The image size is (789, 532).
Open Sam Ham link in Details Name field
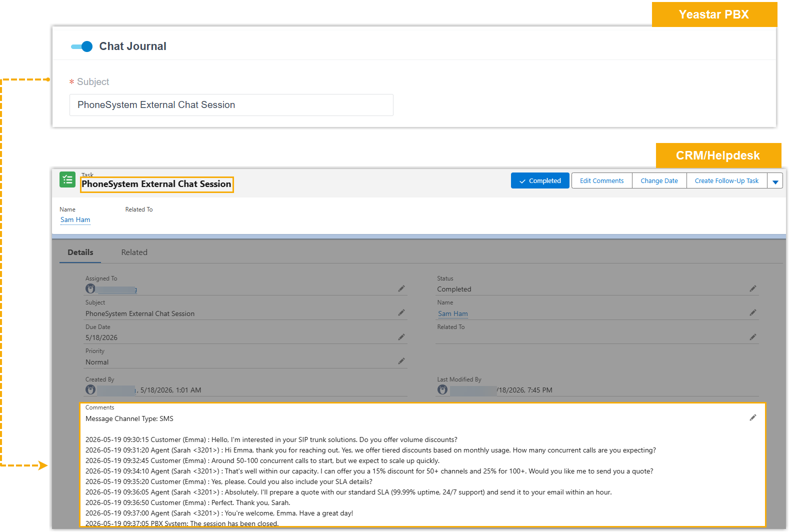[453, 313]
